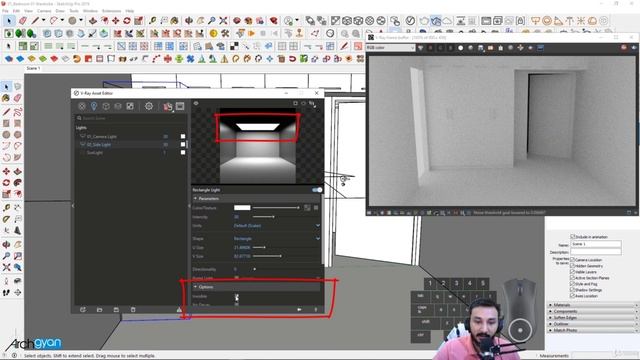Expand the Outliner tray panel
The height and width of the screenshot is (360, 640).
593,324
